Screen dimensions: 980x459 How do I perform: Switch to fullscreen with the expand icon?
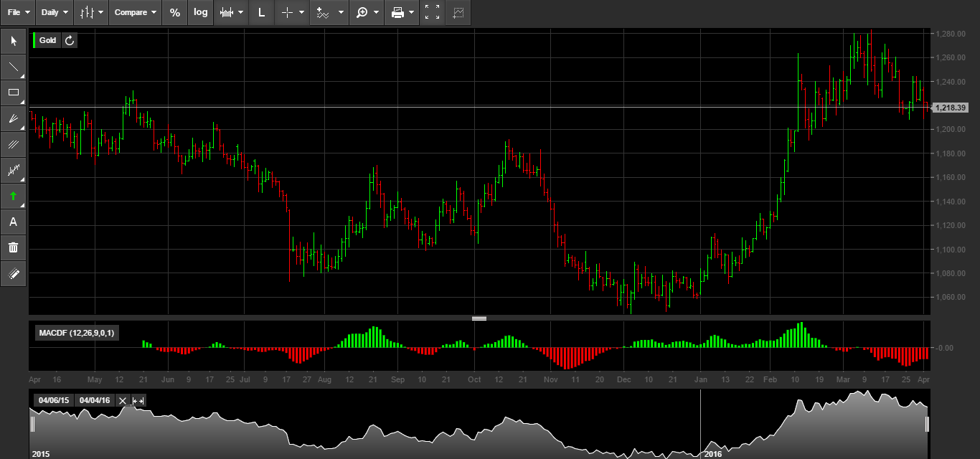(432, 12)
